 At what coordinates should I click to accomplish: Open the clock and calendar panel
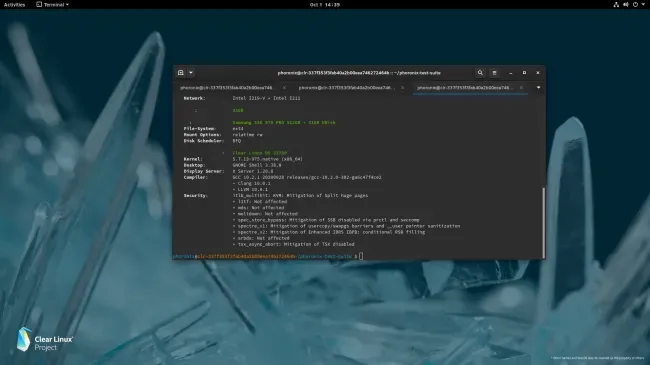325,5
